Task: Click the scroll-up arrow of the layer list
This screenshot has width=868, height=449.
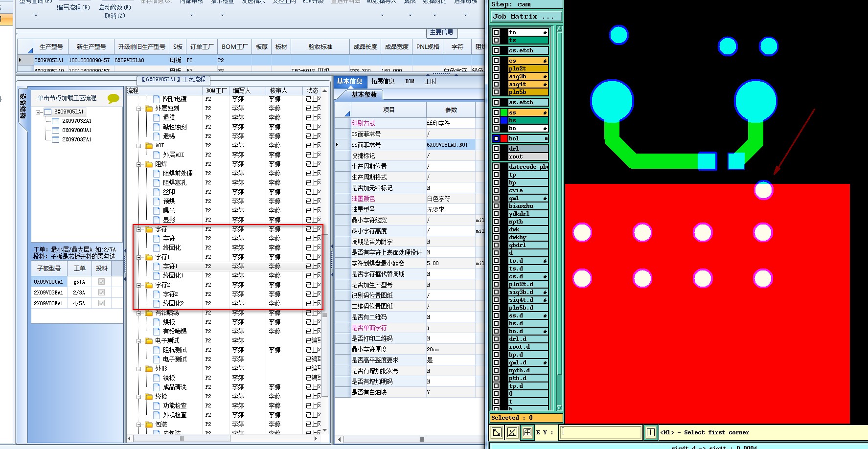Action: coord(559,29)
